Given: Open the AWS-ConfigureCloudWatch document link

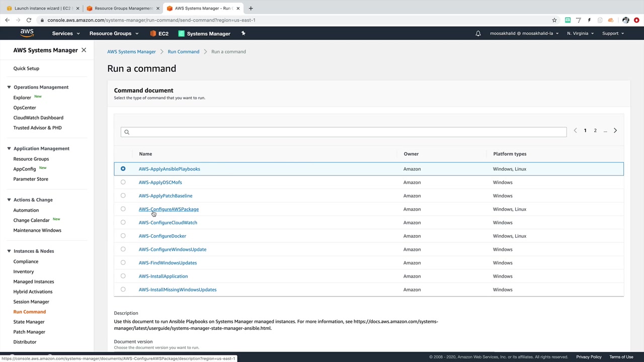Looking at the screenshot, I should coord(168,223).
